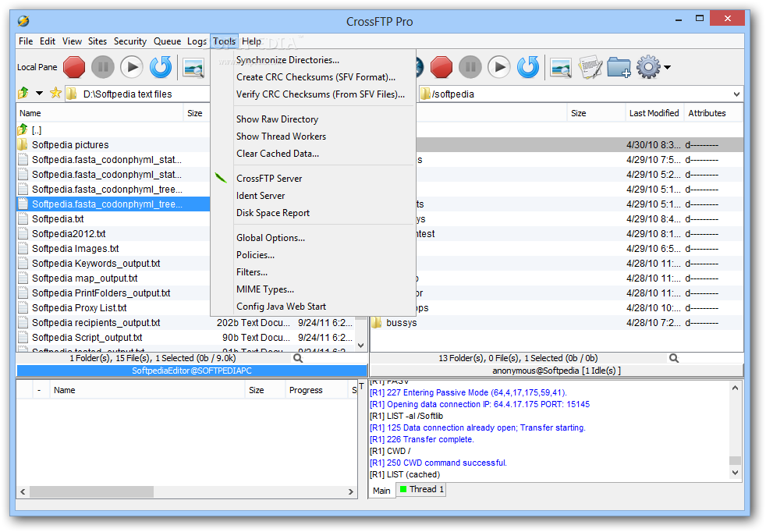766x532 pixels.
Task: Open Filters from Tools menu
Action: [313, 272]
